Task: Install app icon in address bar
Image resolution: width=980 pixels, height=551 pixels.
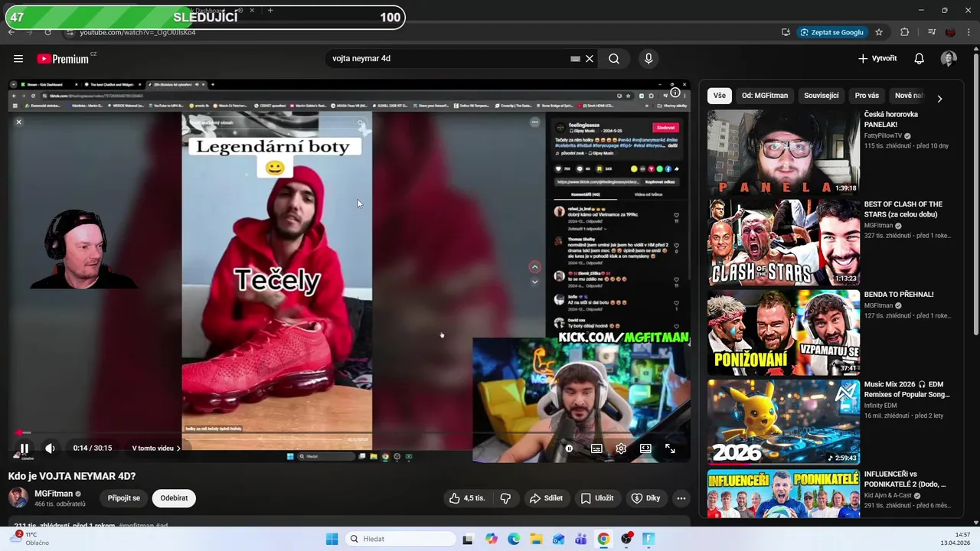Action: 786,32
